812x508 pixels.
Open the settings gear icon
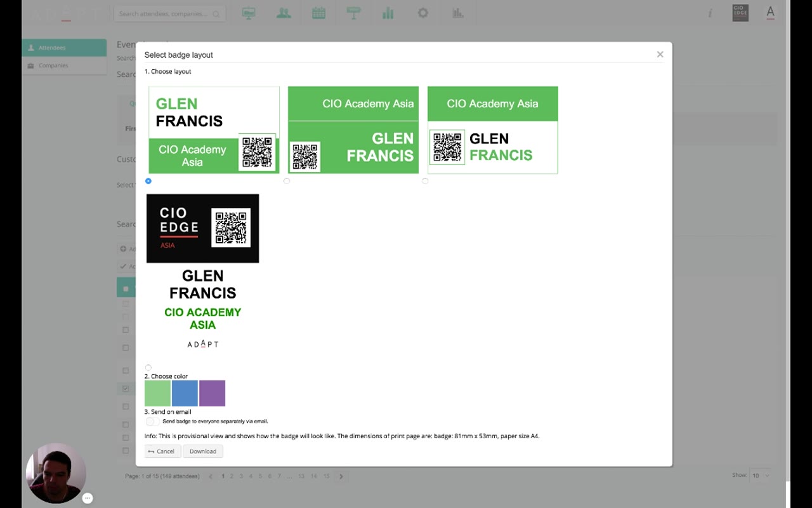423,13
